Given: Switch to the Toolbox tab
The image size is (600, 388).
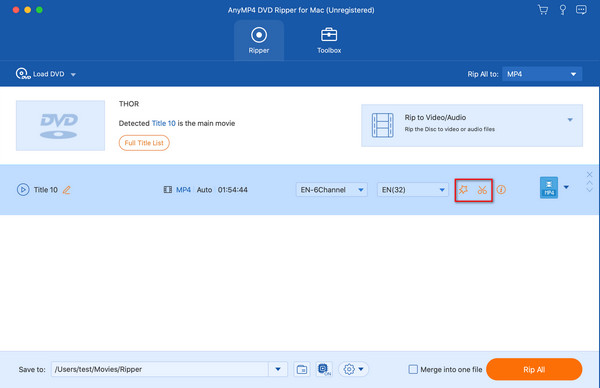Looking at the screenshot, I should point(329,40).
